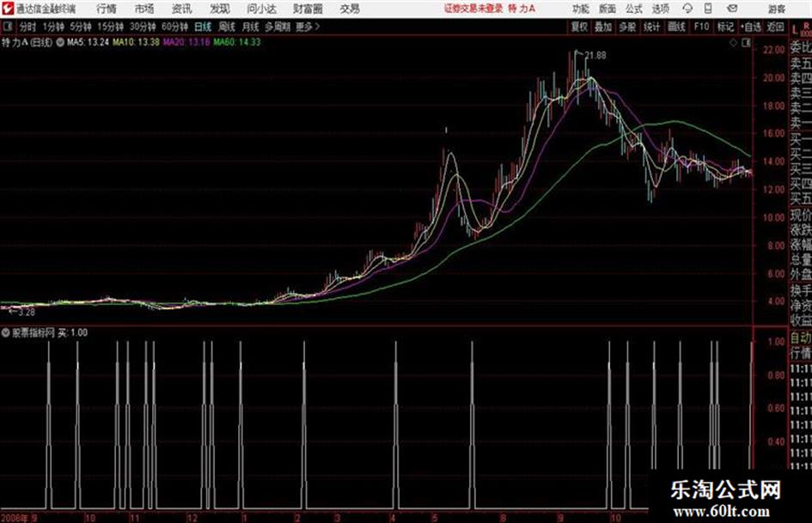Screen dimensions: 812x523
Task: Switch to 30分钟 period
Action: 143,27
